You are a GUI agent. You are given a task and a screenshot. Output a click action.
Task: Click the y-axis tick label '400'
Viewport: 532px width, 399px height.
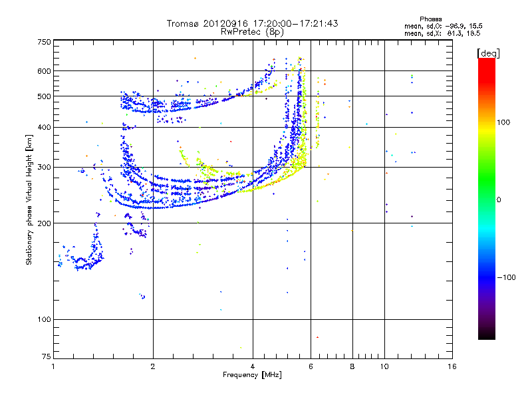[x=45, y=127]
